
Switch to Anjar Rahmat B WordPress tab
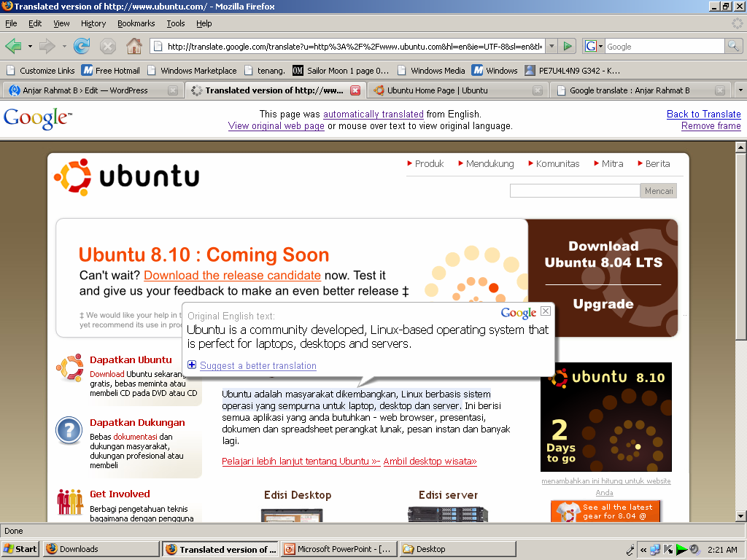[x=86, y=90]
